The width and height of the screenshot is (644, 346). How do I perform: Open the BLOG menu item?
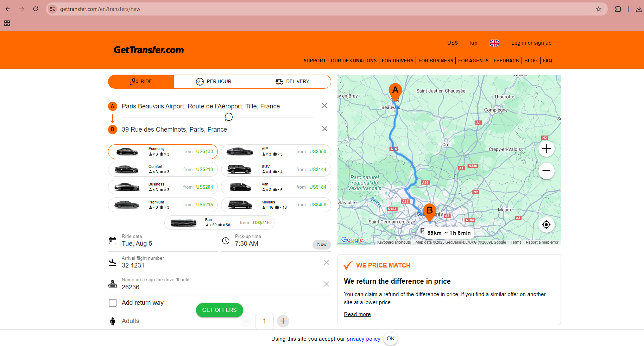(531, 61)
